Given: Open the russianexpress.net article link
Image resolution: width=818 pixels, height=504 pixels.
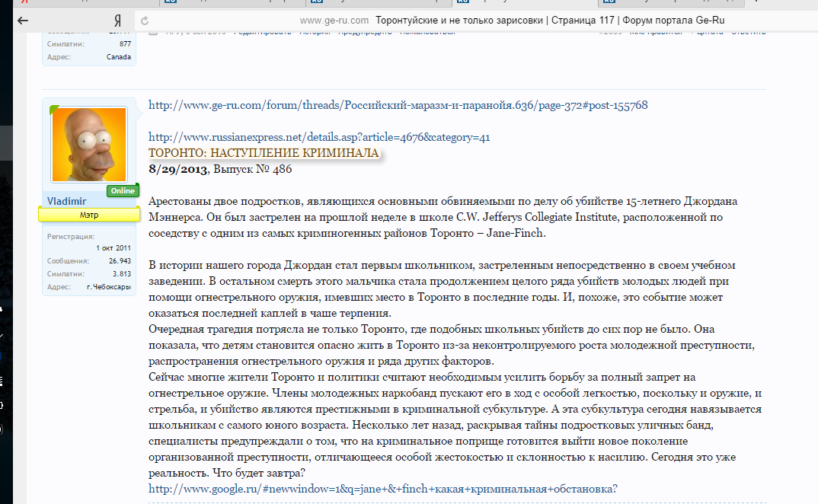Looking at the screenshot, I should (318, 138).
